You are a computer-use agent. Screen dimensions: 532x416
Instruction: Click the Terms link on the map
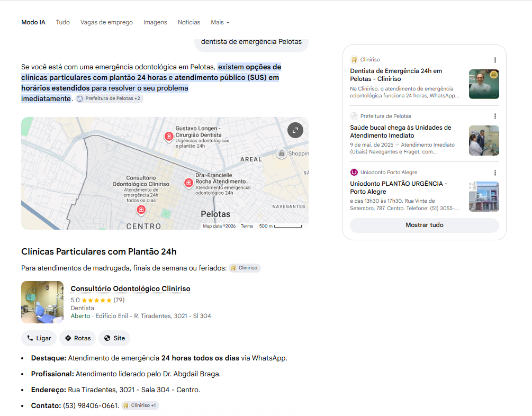[x=247, y=227]
